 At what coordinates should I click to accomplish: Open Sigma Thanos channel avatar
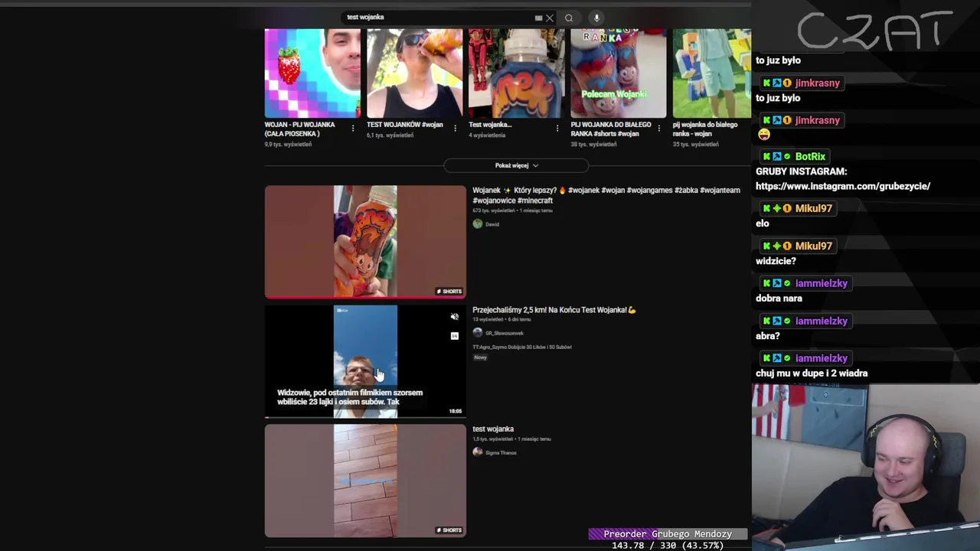tap(478, 452)
